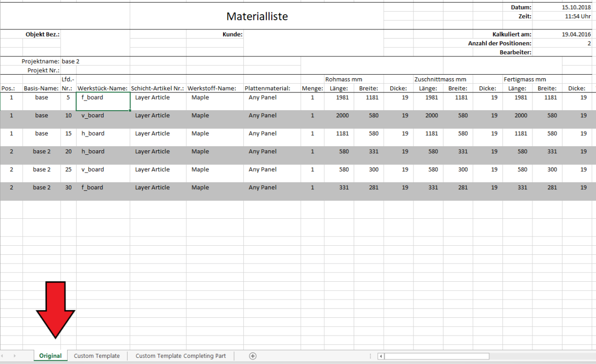This screenshot has height=364, width=596.
Task: Switch to the Custom Template sheet tab
Action: 97,356
